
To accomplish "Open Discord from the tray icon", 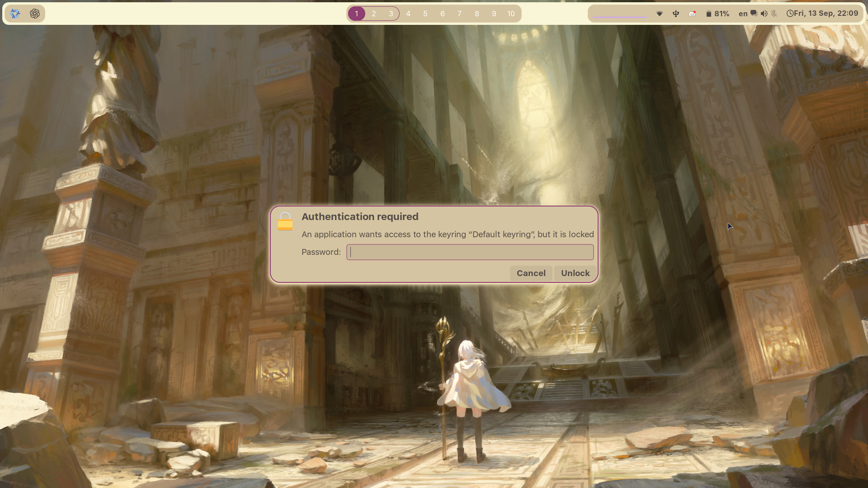I will pyautogui.click(x=692, y=14).
